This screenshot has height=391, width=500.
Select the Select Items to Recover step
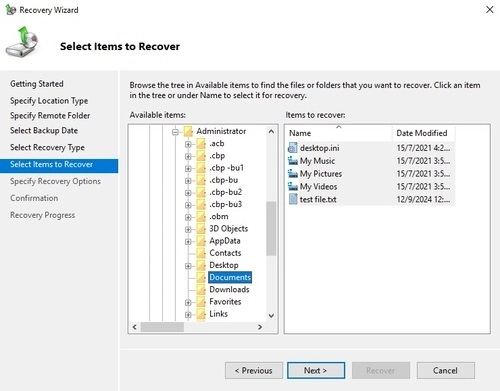tap(59, 165)
